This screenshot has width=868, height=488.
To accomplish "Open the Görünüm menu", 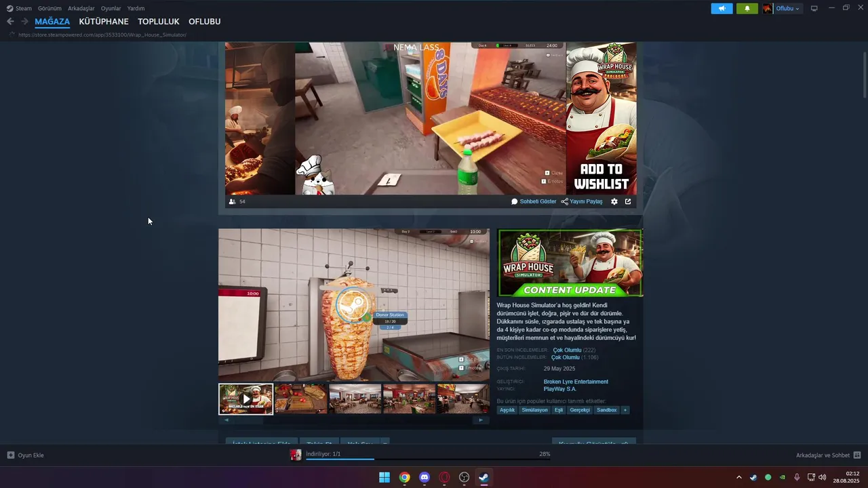I will 50,8.
